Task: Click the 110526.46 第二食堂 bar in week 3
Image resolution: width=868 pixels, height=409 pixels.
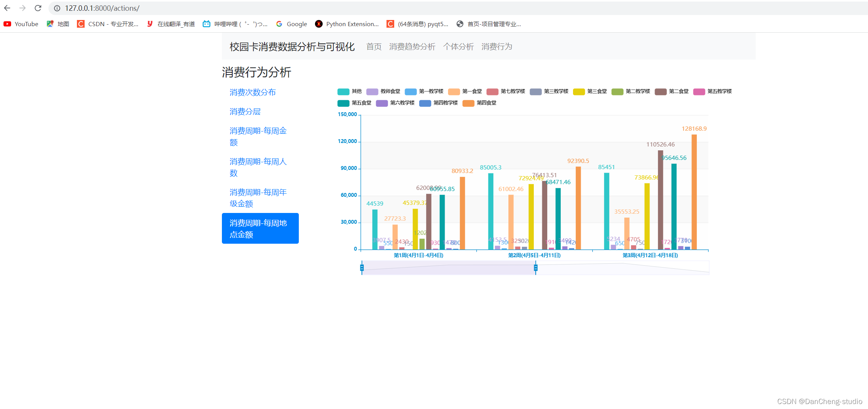Action: 660,200
